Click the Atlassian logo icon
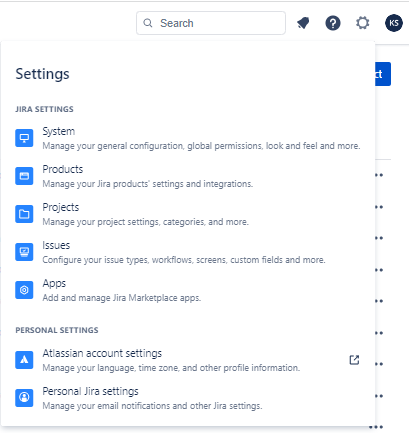This screenshot has width=409, height=433. [x=24, y=360]
